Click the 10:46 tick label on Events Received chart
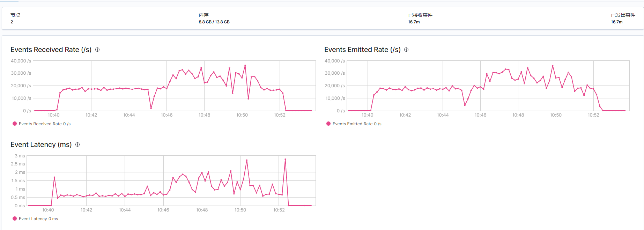The width and height of the screenshot is (644, 230). 166,115
